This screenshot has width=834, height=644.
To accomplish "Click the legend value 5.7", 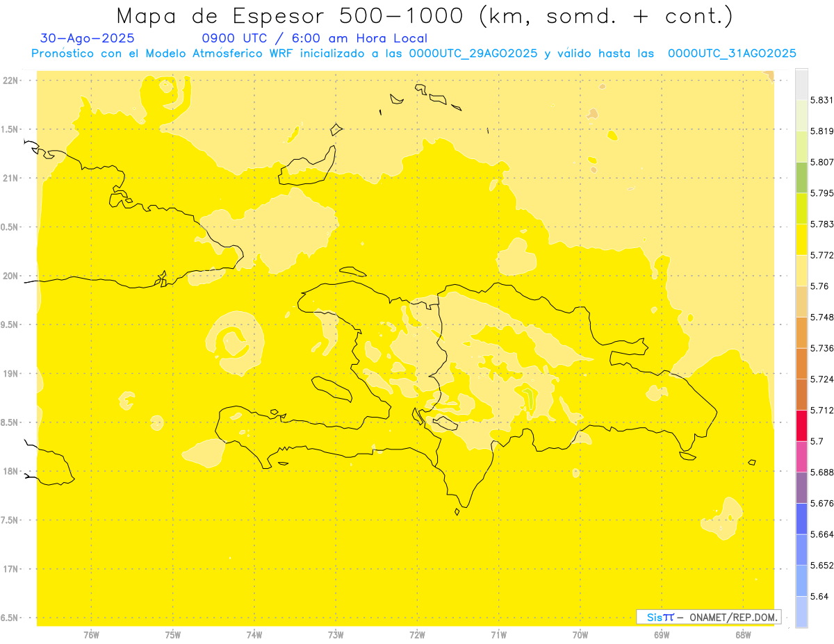I will [x=817, y=441].
